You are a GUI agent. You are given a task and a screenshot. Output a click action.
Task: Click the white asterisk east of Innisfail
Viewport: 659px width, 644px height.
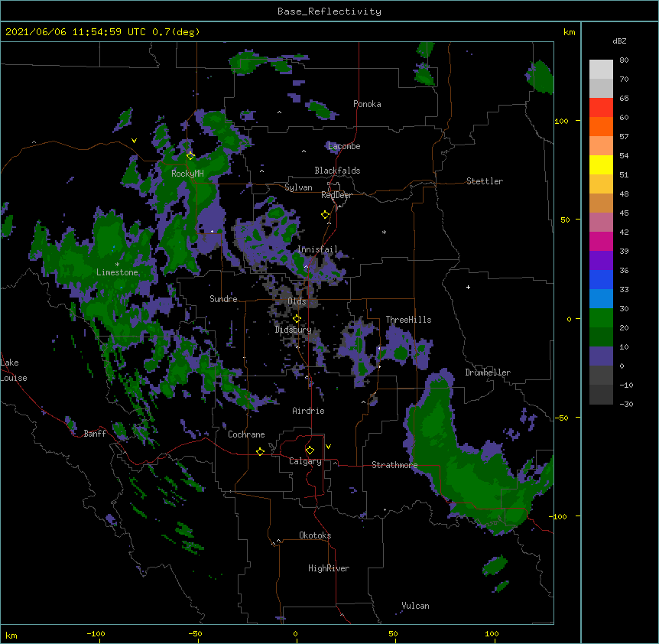click(384, 232)
